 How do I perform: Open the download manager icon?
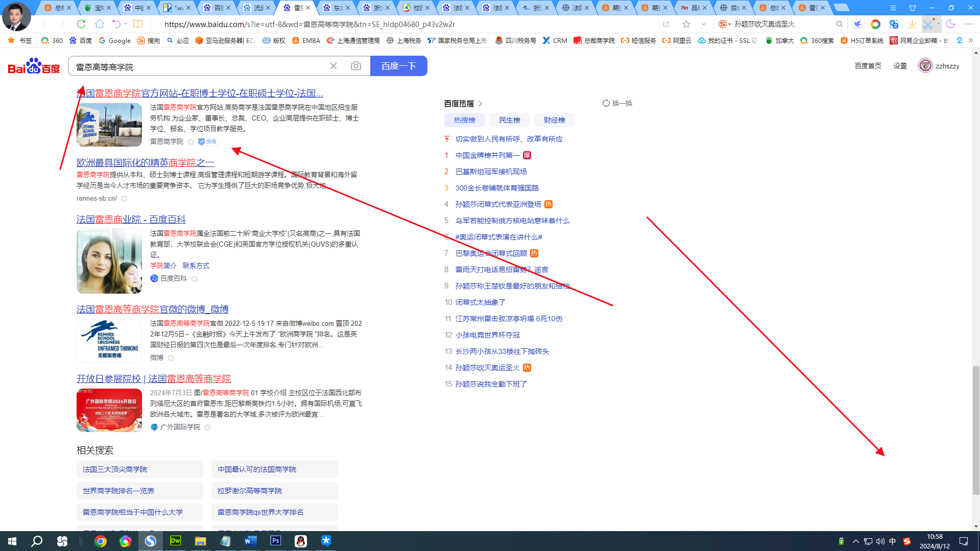[912, 24]
